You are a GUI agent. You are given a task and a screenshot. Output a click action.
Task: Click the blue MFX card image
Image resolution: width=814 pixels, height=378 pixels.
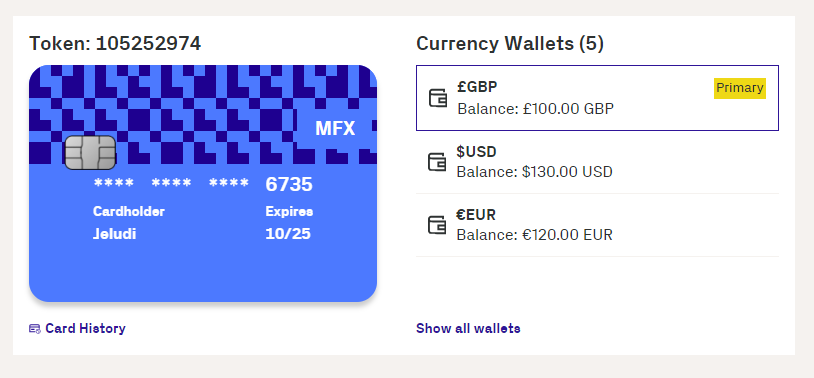[203, 183]
